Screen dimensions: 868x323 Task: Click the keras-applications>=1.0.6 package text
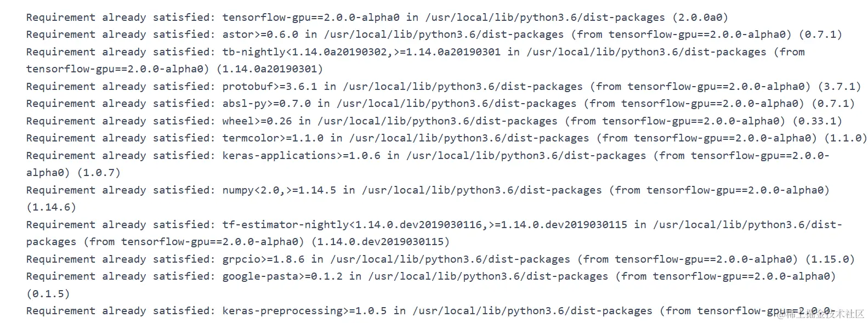[301, 156]
